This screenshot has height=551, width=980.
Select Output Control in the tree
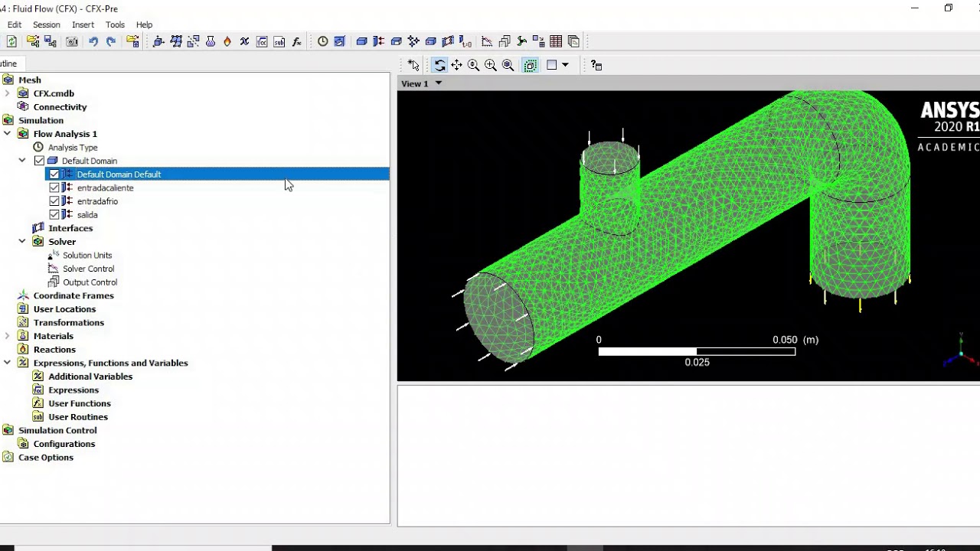(90, 282)
